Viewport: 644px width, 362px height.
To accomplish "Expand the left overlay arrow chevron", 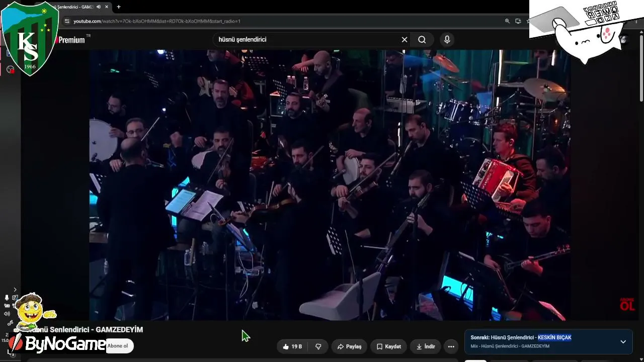I will pyautogui.click(x=15, y=290).
